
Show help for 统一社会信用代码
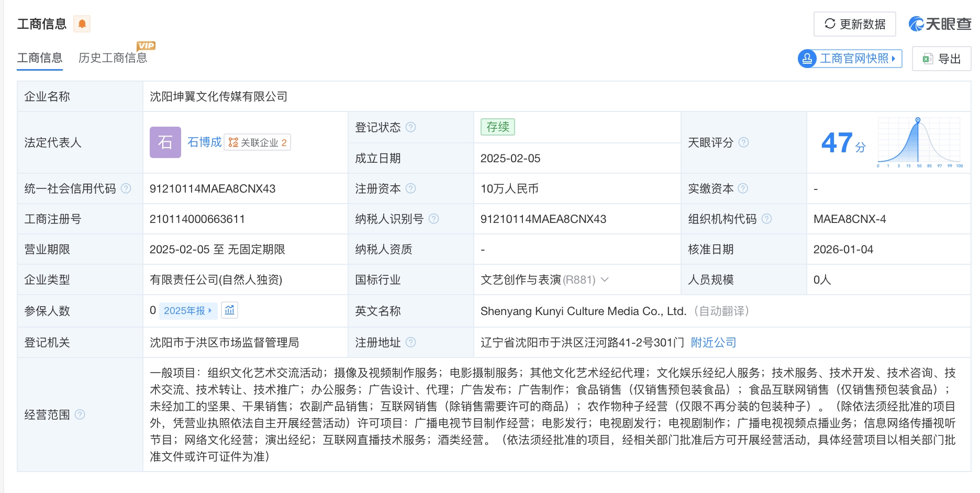[x=126, y=188]
